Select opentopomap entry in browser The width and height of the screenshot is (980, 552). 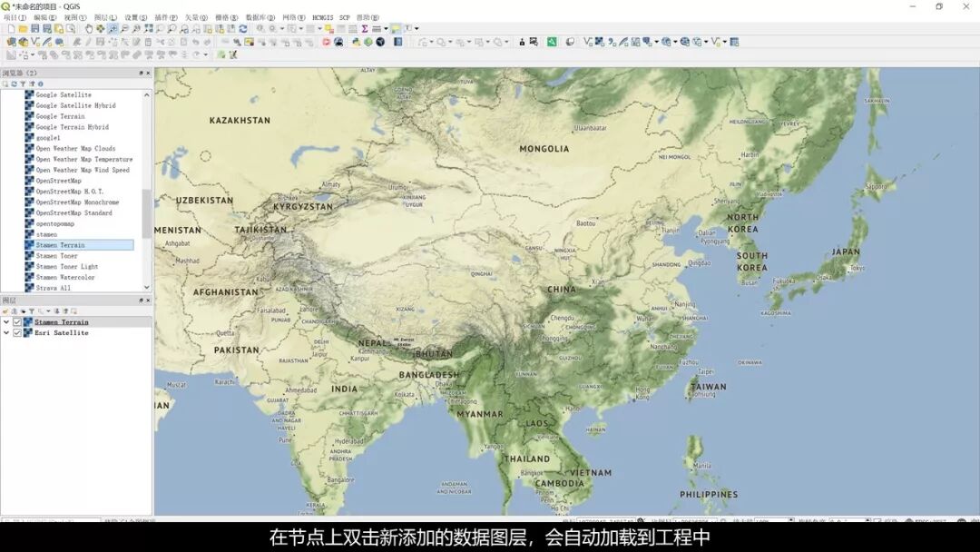[x=55, y=224]
